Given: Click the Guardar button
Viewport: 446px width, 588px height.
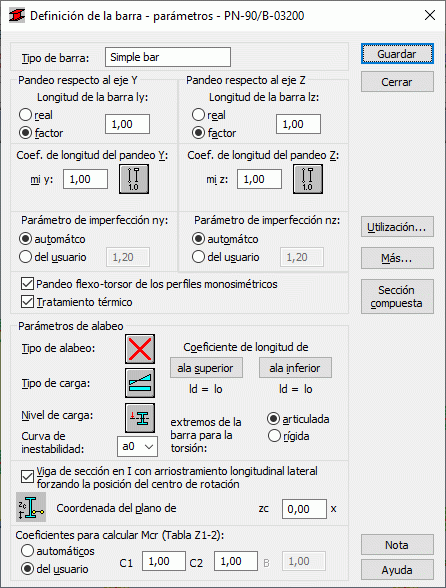Looking at the screenshot, I should (397, 54).
